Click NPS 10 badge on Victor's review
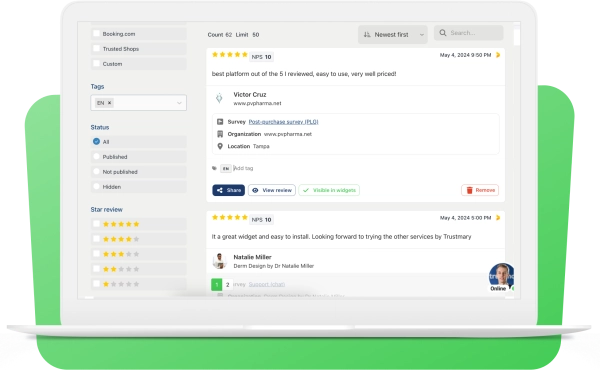Viewport: 600px width, 370px height. pos(261,57)
